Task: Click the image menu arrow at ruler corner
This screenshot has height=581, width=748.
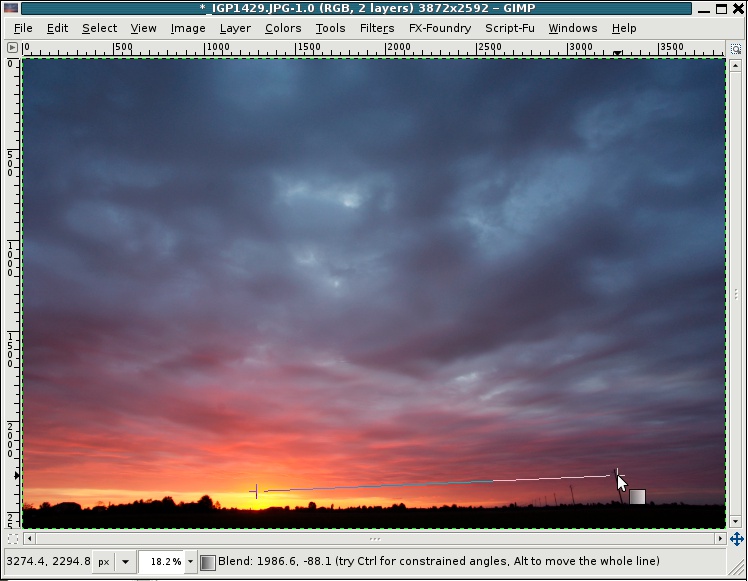Action: click(12, 47)
